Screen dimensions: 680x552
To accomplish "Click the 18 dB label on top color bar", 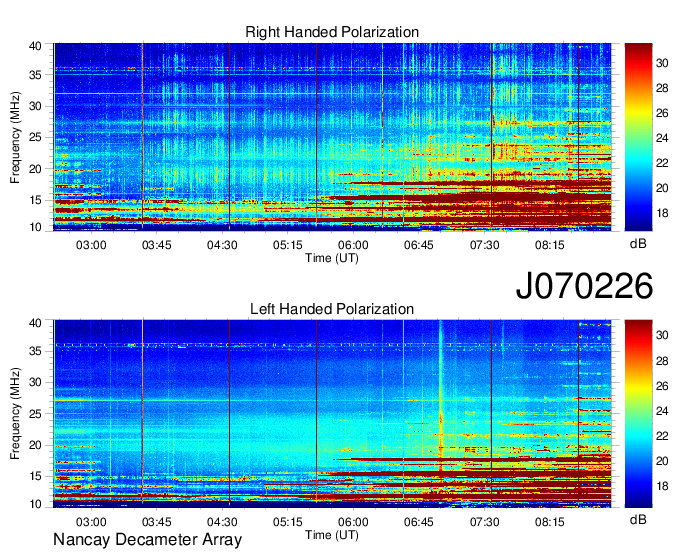I will (662, 213).
